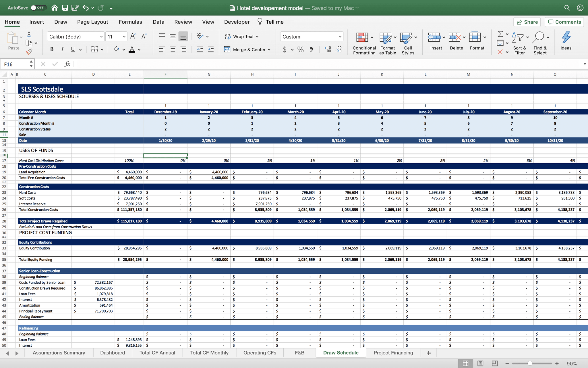Click the Format cells icon
Screen dimensions: 588x368
point(475,37)
